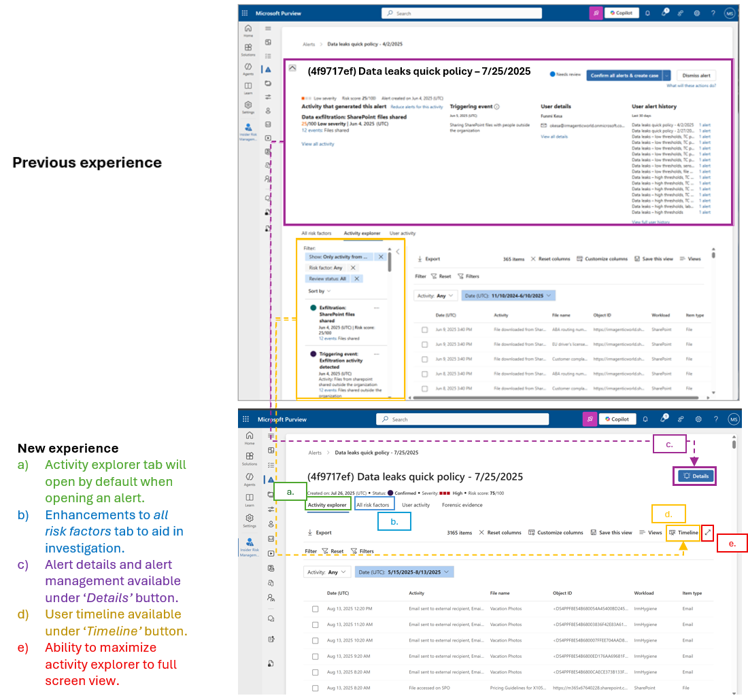Viewport: 748px width, 700px height.
Task: Click Save this view in new experience toolbar
Action: (611, 533)
